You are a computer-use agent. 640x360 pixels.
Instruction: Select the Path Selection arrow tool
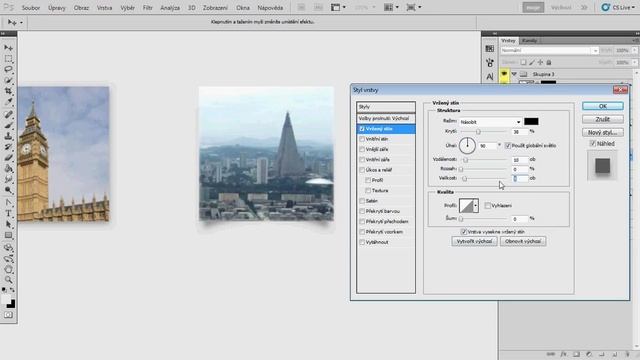click(8, 224)
